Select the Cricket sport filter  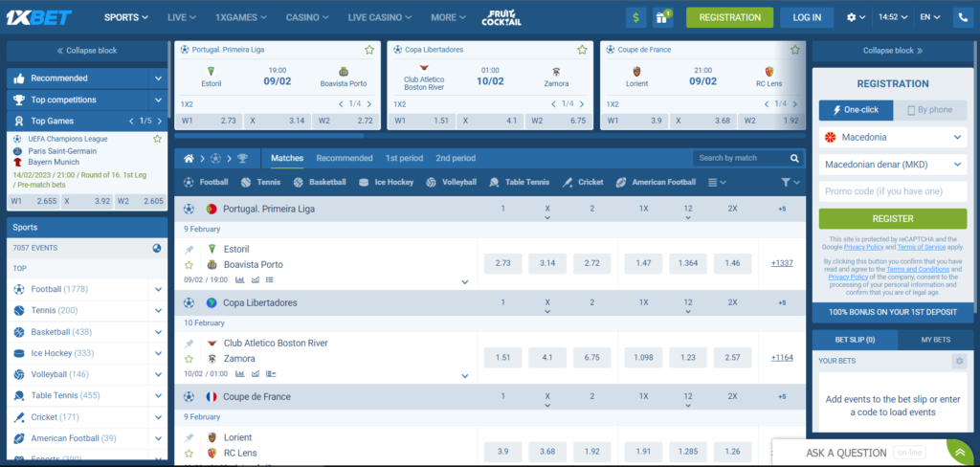click(583, 183)
